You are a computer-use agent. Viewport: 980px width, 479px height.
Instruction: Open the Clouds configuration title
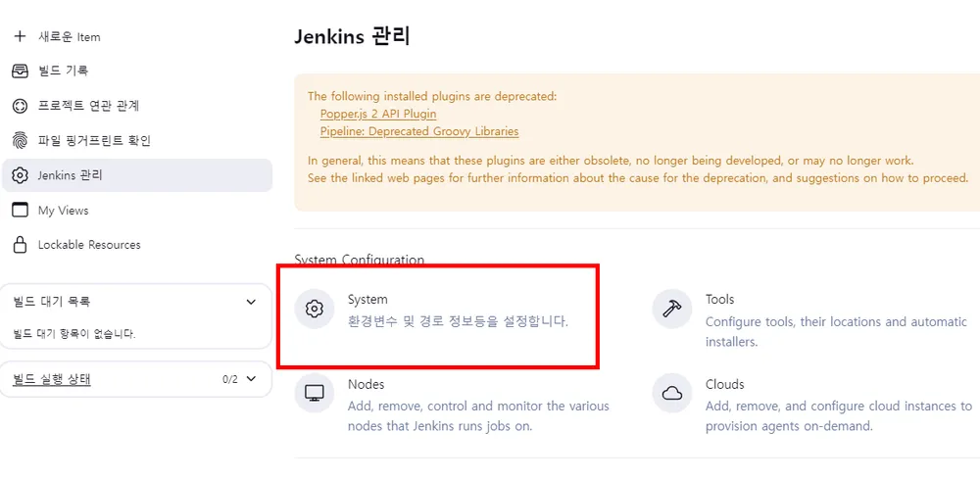(725, 384)
